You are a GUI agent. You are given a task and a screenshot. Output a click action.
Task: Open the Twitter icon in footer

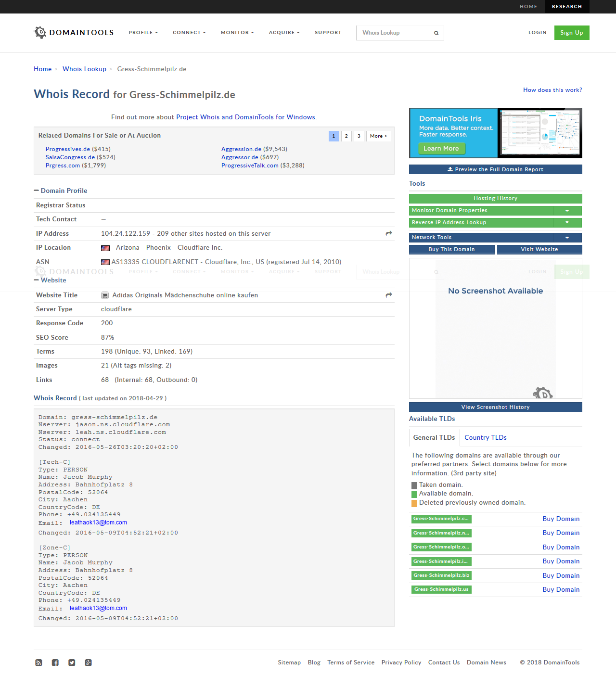(72, 662)
